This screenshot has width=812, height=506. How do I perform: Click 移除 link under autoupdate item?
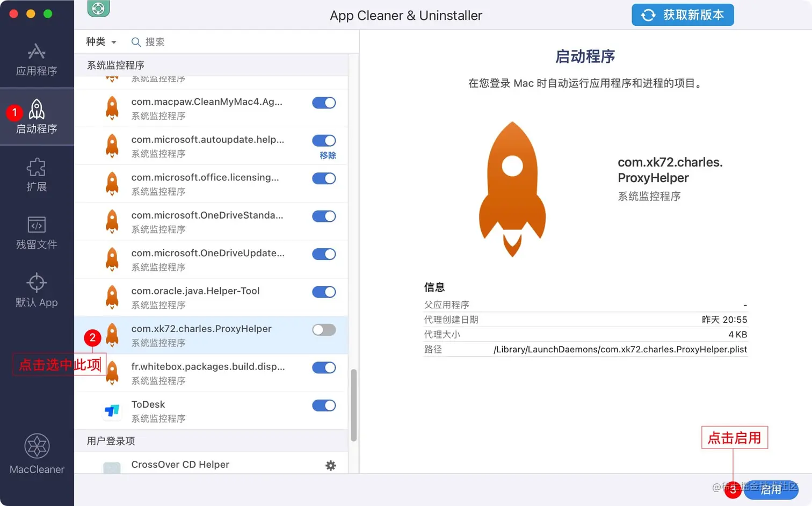pyautogui.click(x=328, y=155)
